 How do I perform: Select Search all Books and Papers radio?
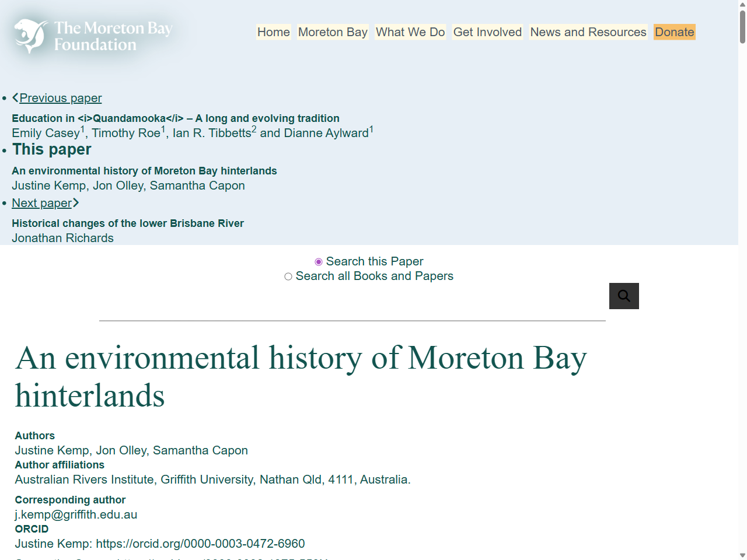288,276
